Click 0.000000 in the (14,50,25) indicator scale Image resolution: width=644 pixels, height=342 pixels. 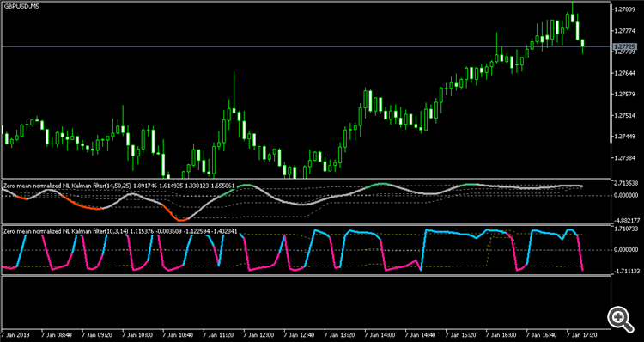pyautogui.click(x=627, y=195)
